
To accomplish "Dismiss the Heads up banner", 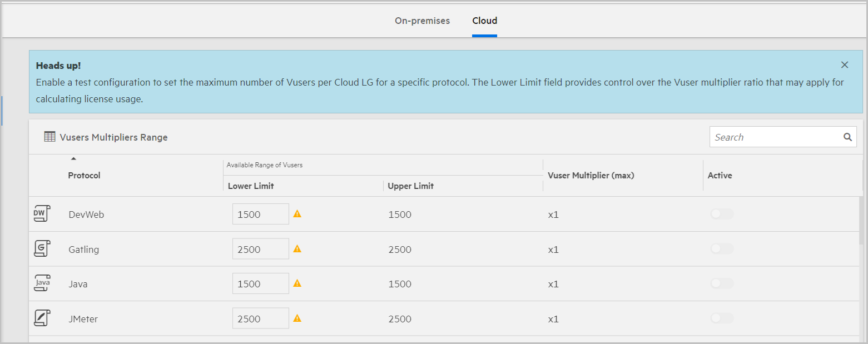I will pyautogui.click(x=845, y=65).
